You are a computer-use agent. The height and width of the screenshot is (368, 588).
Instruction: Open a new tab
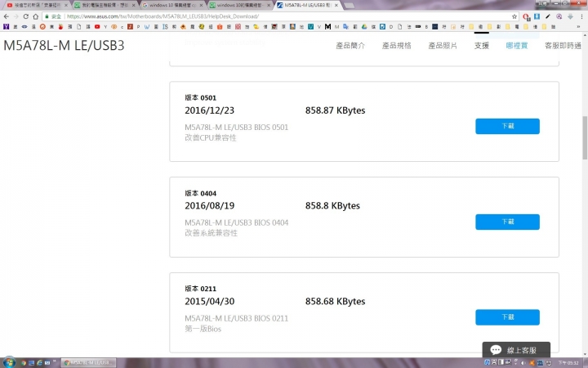coord(350,6)
